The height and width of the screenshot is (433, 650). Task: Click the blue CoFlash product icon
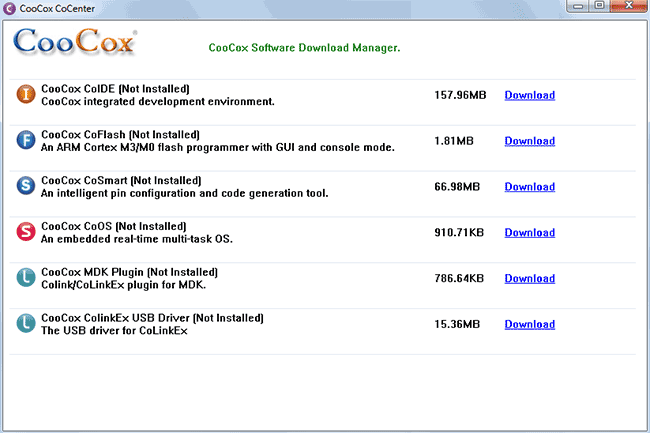tap(27, 140)
